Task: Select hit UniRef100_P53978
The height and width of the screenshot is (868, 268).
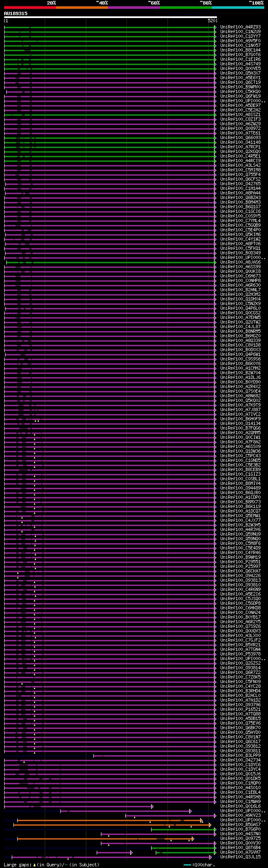Action: 240,654
